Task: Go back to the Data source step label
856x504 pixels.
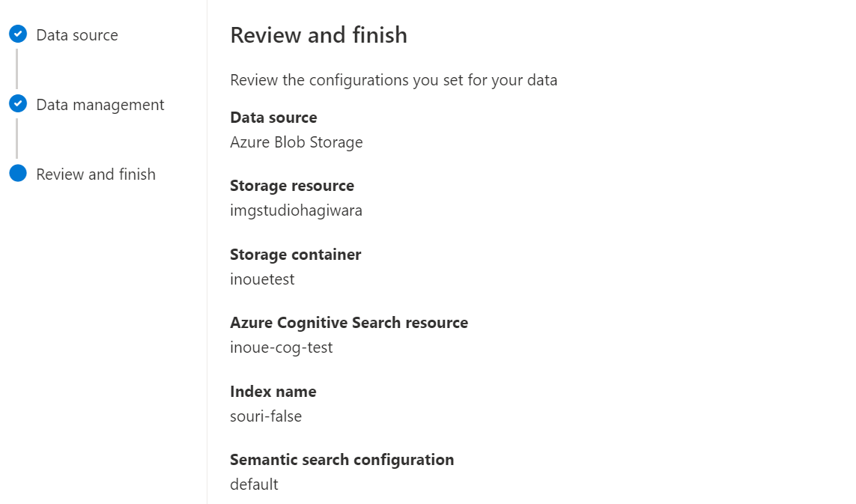Action: click(x=77, y=35)
